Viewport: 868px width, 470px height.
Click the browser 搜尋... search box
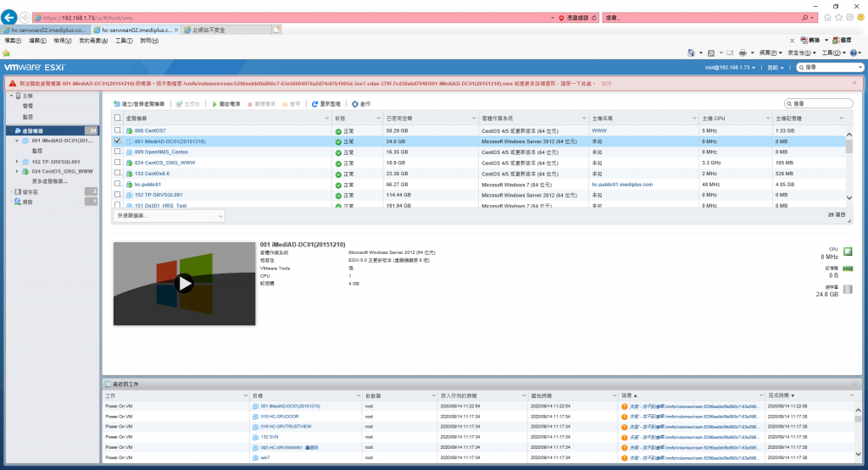coord(702,18)
